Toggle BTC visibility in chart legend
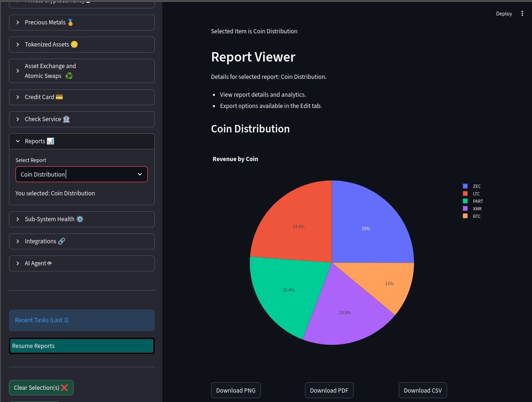This screenshot has height=402, width=532. pyautogui.click(x=471, y=216)
